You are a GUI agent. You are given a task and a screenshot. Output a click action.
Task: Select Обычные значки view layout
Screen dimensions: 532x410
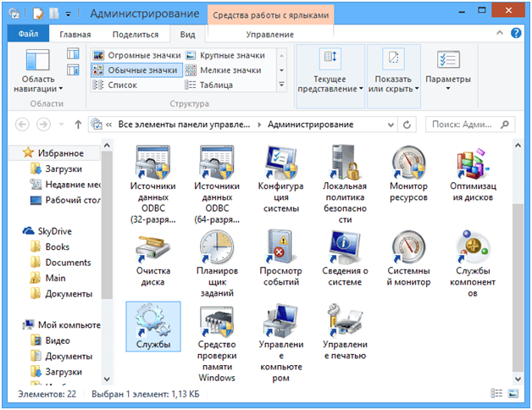point(136,70)
